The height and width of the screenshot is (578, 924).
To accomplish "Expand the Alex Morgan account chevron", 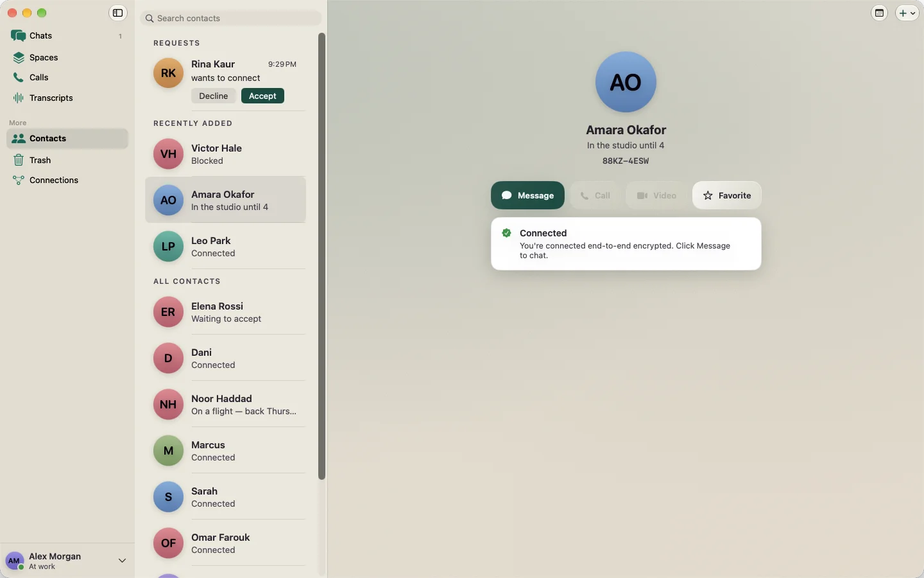I will (122, 561).
